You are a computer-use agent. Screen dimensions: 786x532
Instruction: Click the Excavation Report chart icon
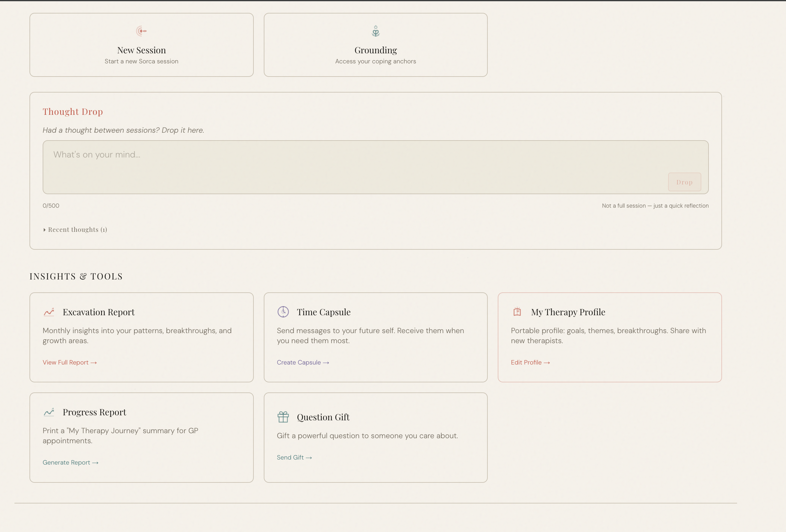(x=49, y=312)
